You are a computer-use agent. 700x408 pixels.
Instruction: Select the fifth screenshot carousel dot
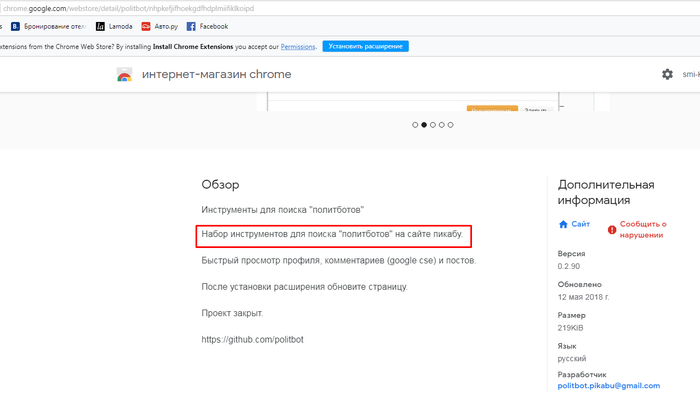451,125
